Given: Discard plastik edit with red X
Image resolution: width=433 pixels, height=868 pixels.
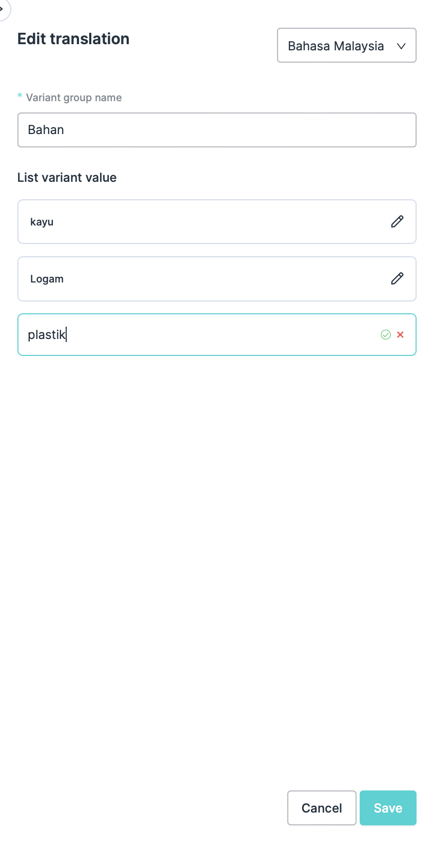Looking at the screenshot, I should click(401, 335).
